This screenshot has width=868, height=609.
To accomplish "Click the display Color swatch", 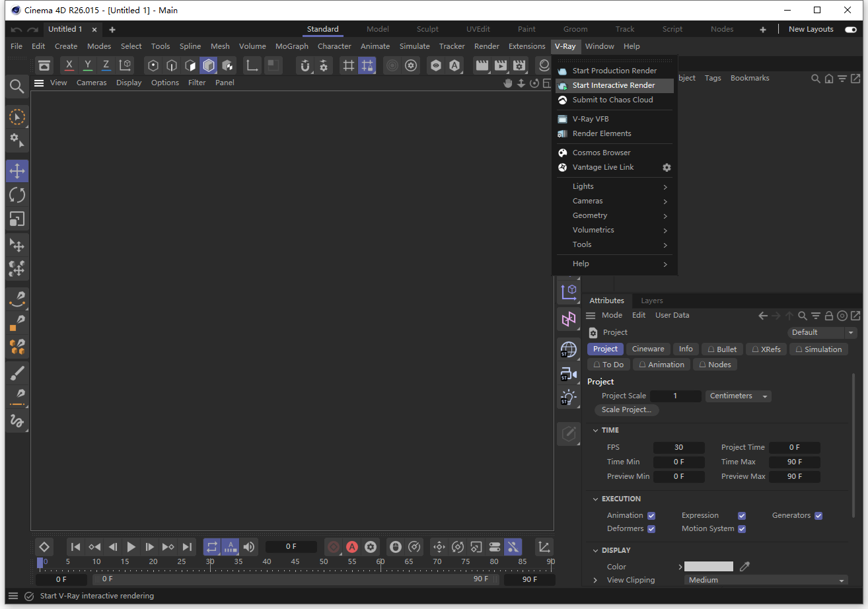I will pos(708,567).
